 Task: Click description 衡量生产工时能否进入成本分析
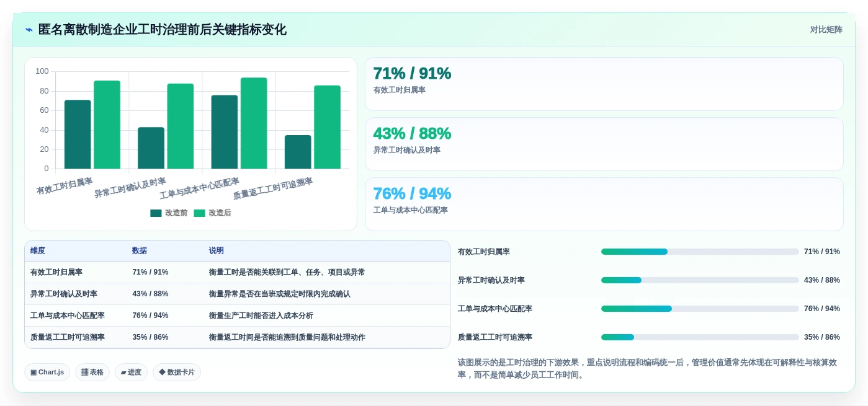pos(261,316)
